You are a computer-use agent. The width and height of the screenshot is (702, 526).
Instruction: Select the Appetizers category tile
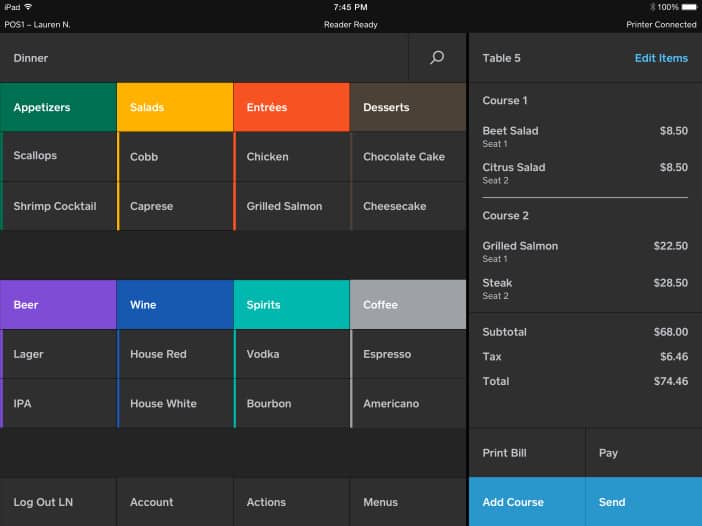pyautogui.click(x=58, y=107)
